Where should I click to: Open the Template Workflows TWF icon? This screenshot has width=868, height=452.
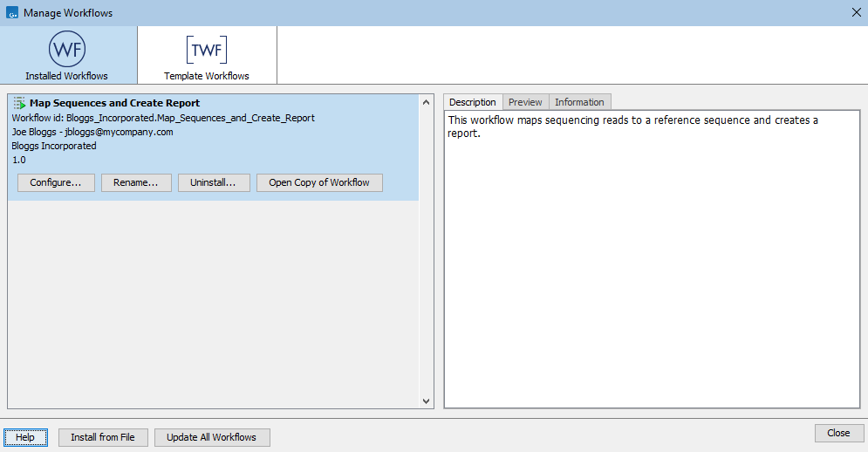pos(207,49)
